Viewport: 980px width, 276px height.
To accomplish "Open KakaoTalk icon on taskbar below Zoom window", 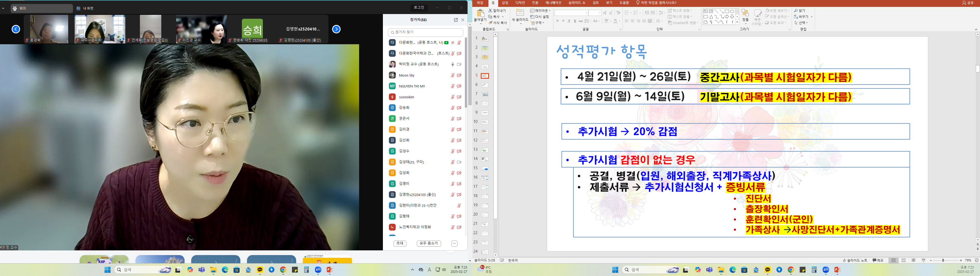I will (260, 270).
